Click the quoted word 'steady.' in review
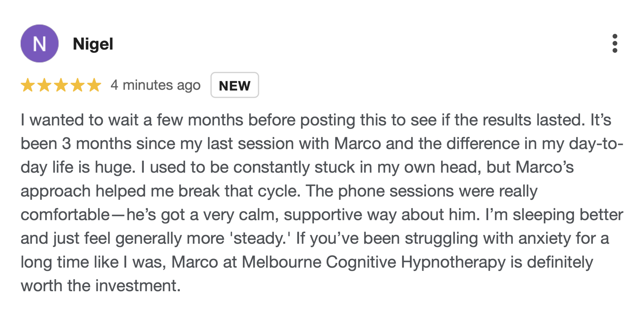The image size is (644, 320). tap(260, 238)
